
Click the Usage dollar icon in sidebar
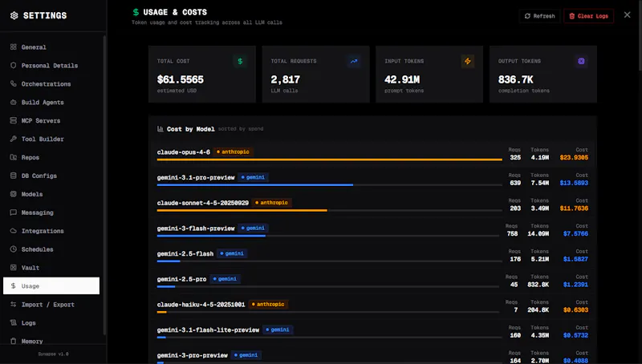pyautogui.click(x=13, y=286)
